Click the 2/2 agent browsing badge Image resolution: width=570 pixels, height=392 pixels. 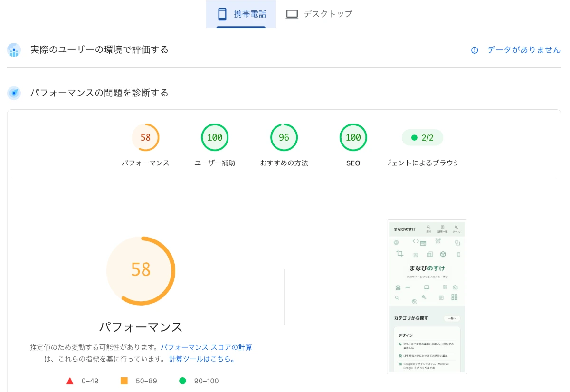pyautogui.click(x=422, y=138)
